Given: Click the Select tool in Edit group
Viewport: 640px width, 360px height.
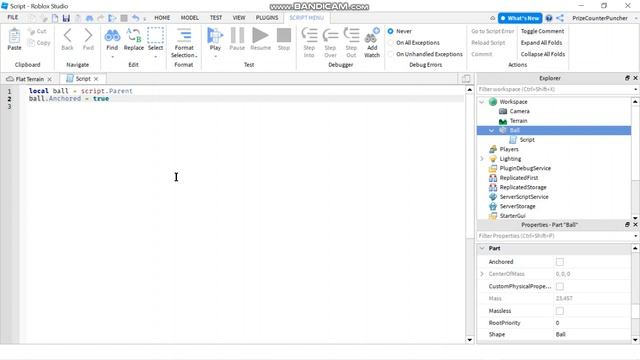Looking at the screenshot, I should pyautogui.click(x=156, y=36).
